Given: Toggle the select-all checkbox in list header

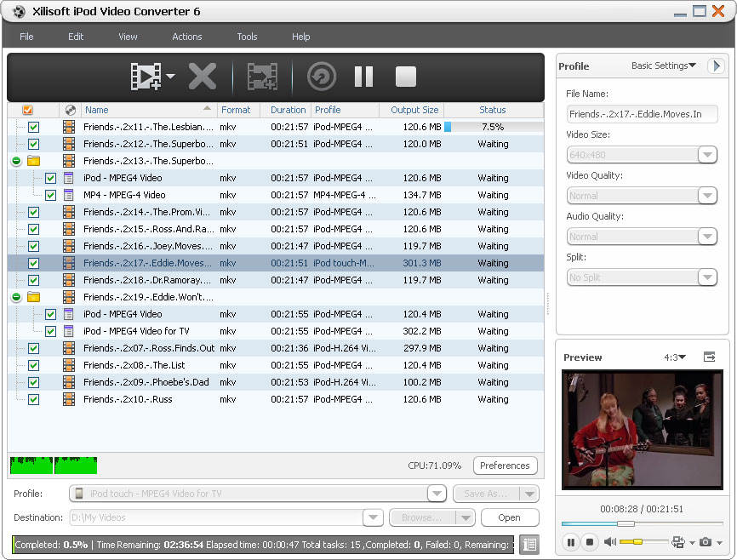Looking at the screenshot, I should click(x=27, y=110).
